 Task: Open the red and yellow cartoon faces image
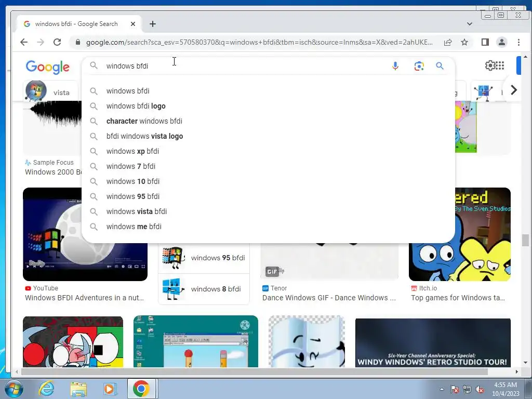tap(73, 342)
